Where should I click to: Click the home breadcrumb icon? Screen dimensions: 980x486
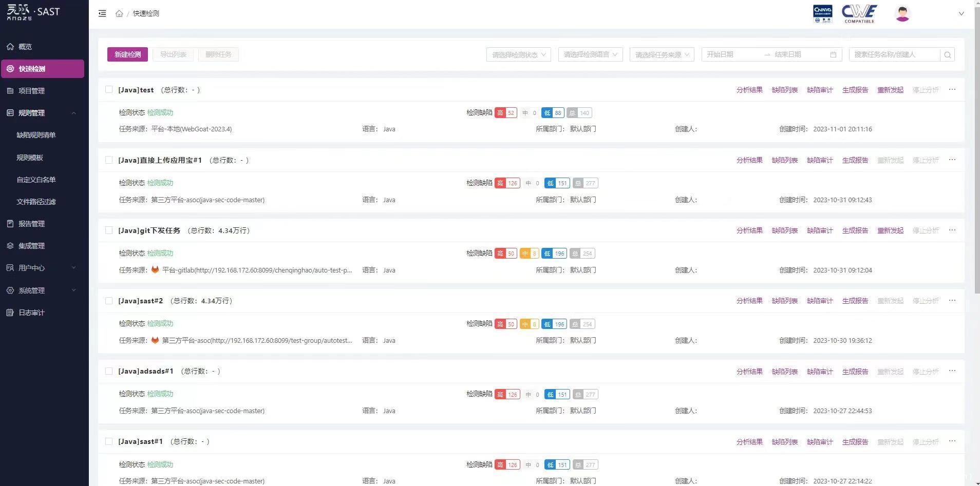(119, 13)
